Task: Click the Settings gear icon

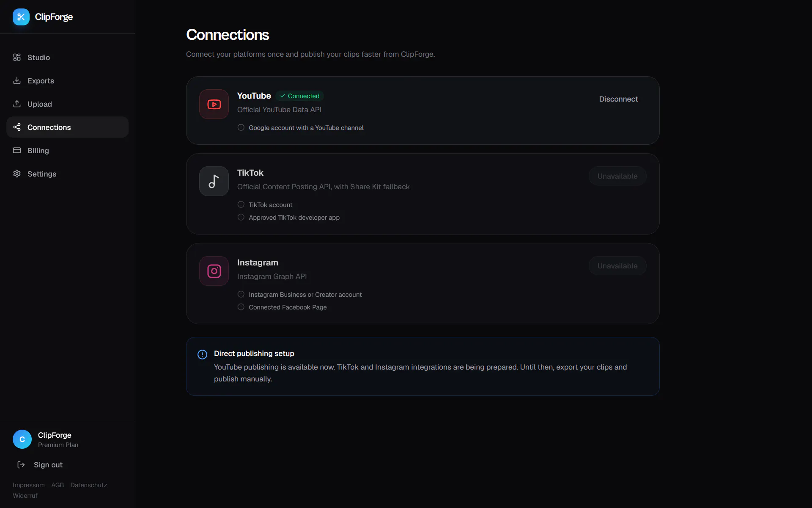Action: click(17, 174)
